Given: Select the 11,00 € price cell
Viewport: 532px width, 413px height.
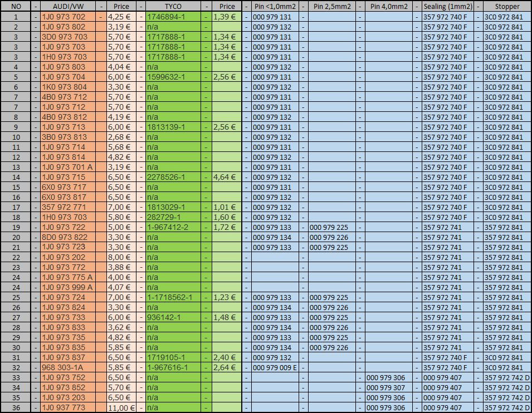Looking at the screenshot, I should pos(121,408).
